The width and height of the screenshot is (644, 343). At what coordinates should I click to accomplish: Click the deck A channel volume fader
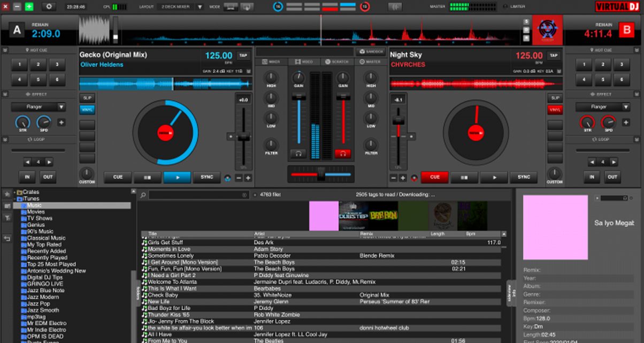298,96
